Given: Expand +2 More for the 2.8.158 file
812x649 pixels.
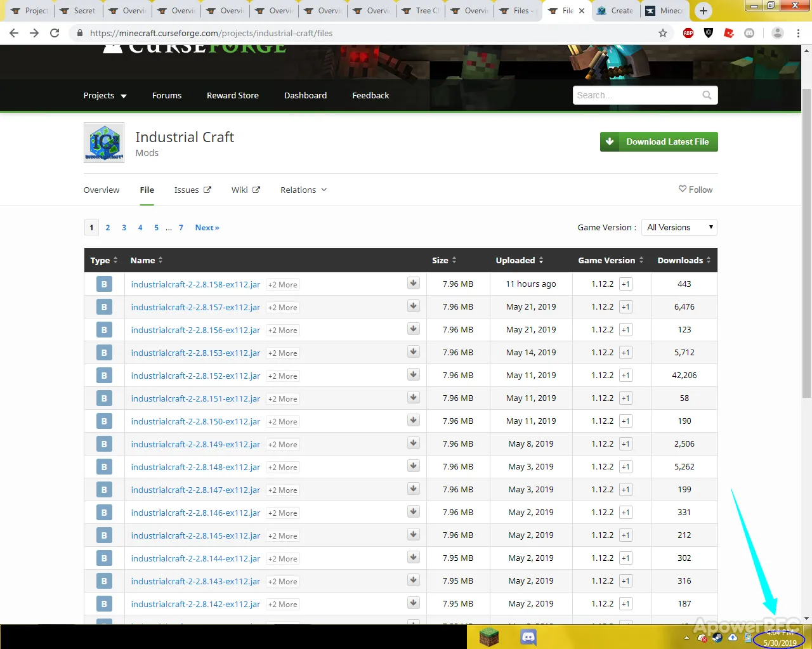Looking at the screenshot, I should pyautogui.click(x=282, y=285).
